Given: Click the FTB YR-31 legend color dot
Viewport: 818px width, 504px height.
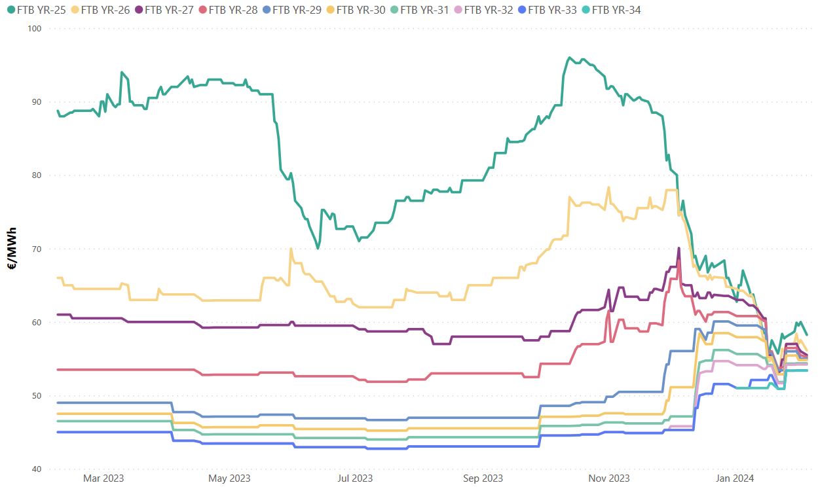Looking at the screenshot, I should click(x=394, y=10).
